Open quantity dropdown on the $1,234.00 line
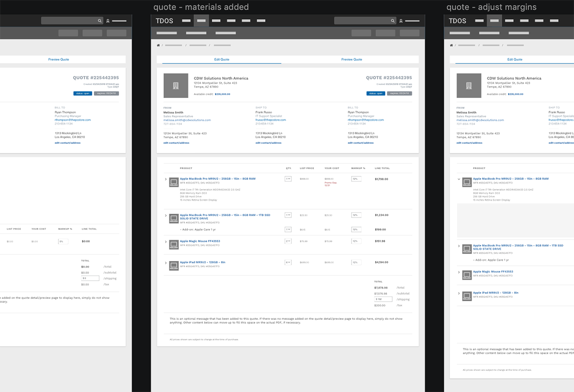This screenshot has height=392, width=574. pos(288,215)
